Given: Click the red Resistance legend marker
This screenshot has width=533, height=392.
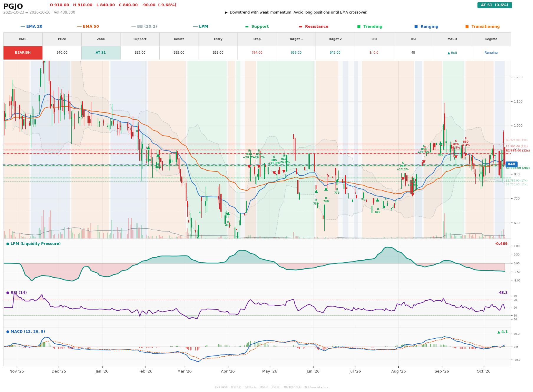Looking at the screenshot, I should (x=301, y=27).
